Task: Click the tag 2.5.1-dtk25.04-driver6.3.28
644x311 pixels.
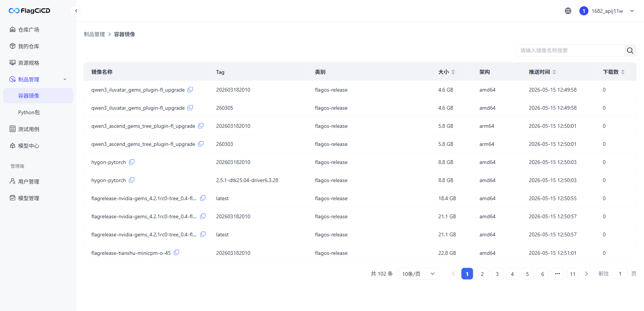Action: [247, 180]
